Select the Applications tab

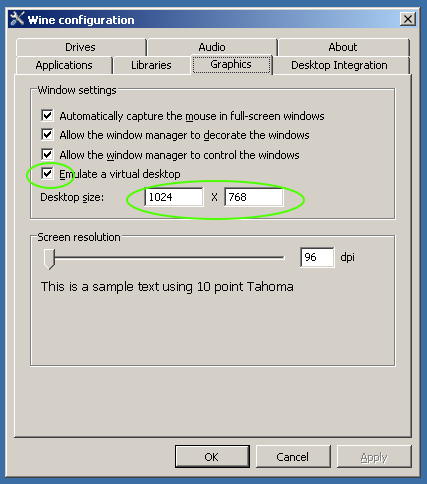[64, 65]
